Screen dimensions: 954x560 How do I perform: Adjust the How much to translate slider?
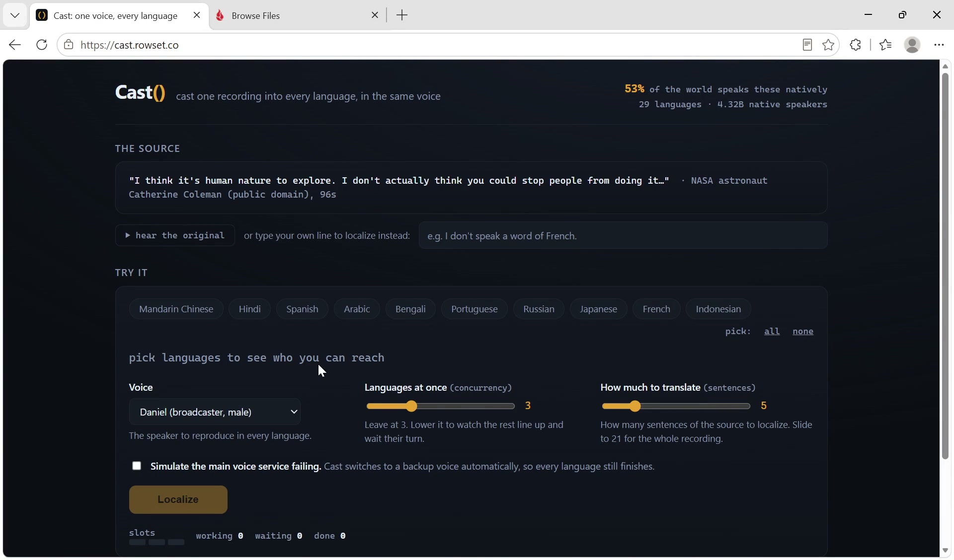pos(676,407)
